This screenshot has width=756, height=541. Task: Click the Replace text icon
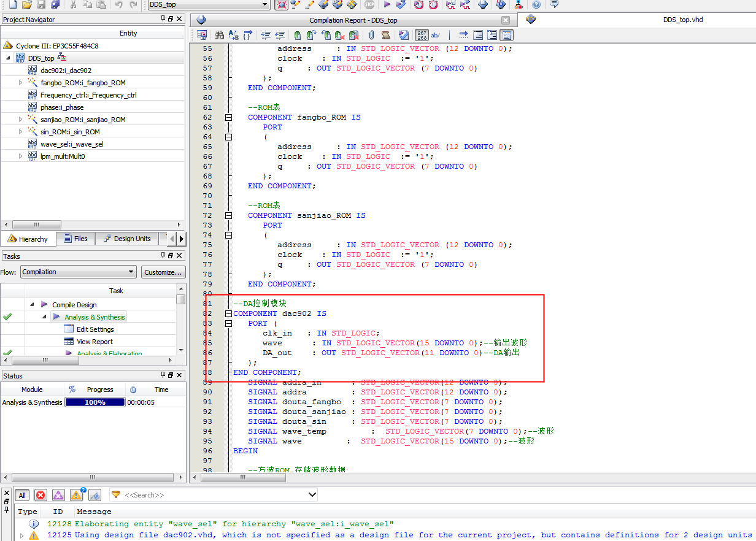pyautogui.click(x=234, y=35)
